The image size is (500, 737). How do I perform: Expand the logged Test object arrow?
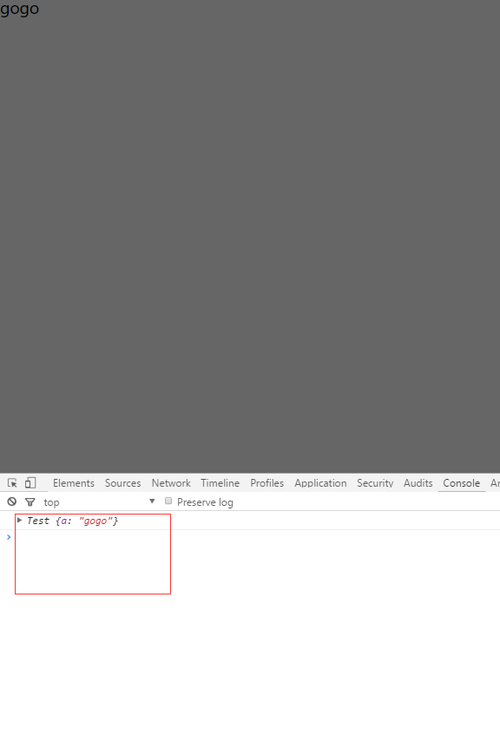point(19,520)
